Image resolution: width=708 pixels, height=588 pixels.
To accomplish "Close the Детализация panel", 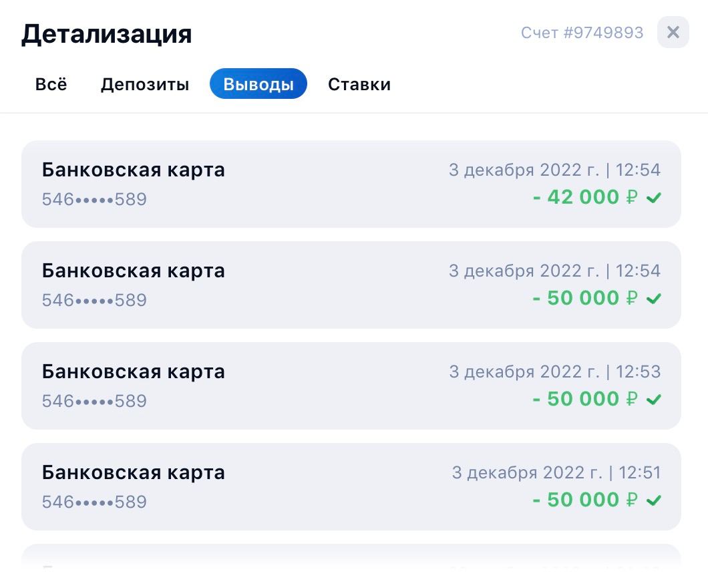I will [673, 32].
